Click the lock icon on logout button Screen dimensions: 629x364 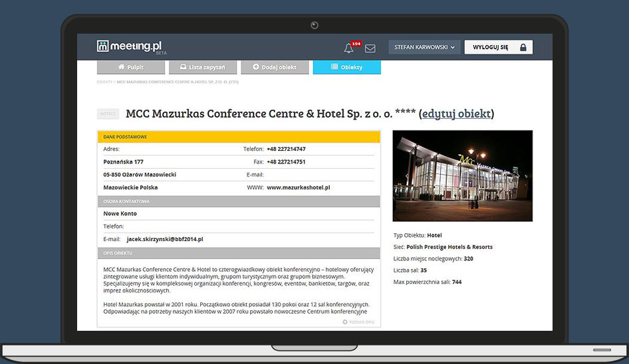click(523, 47)
